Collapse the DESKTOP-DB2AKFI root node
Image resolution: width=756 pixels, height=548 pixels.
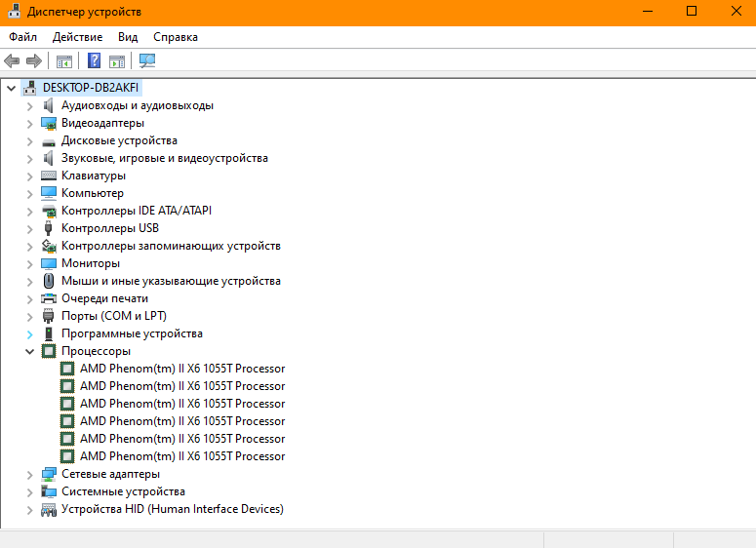coord(11,88)
